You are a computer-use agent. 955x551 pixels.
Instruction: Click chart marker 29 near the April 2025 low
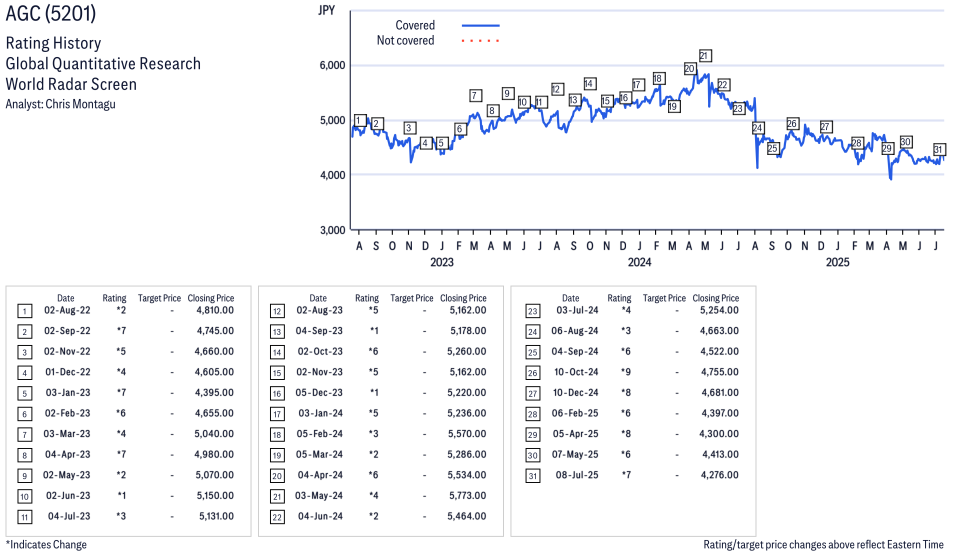click(887, 149)
